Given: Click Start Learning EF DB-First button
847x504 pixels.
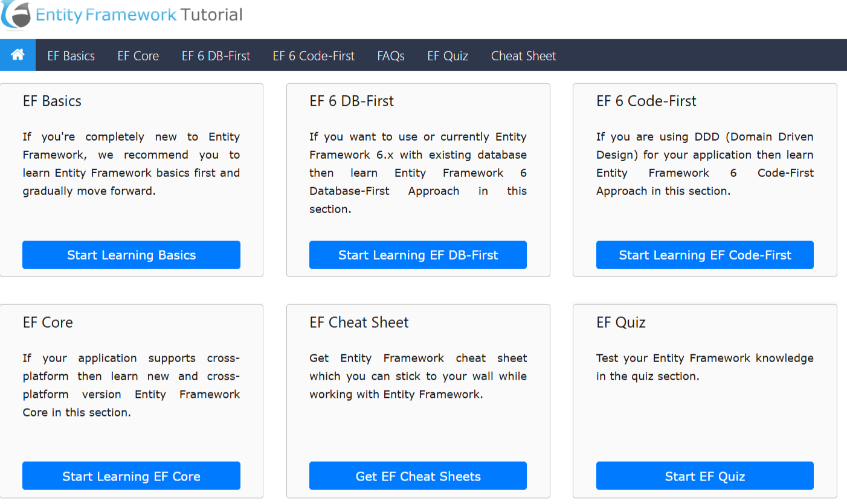Looking at the screenshot, I should coord(418,255).
